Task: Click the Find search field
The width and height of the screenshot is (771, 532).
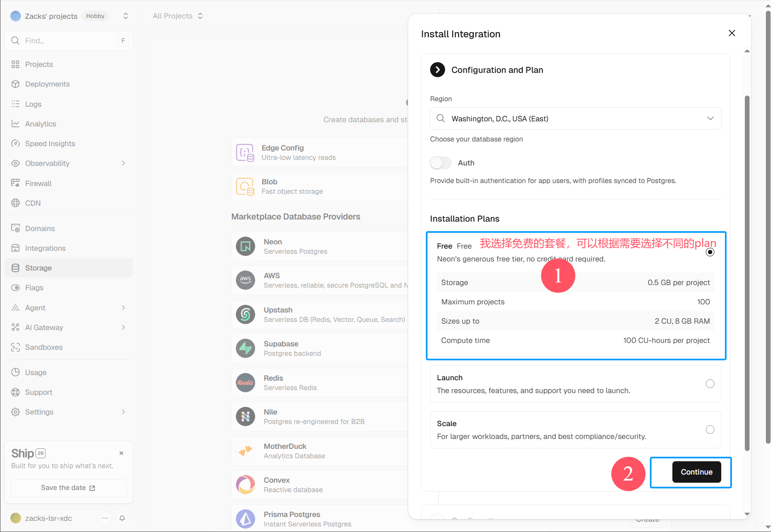Action: click(x=69, y=41)
